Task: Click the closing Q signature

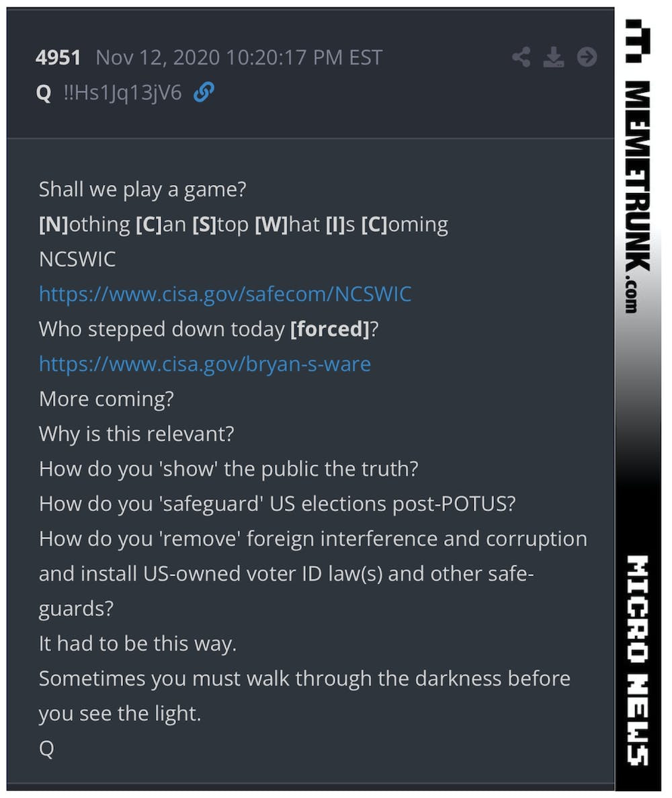Action: pos(46,749)
